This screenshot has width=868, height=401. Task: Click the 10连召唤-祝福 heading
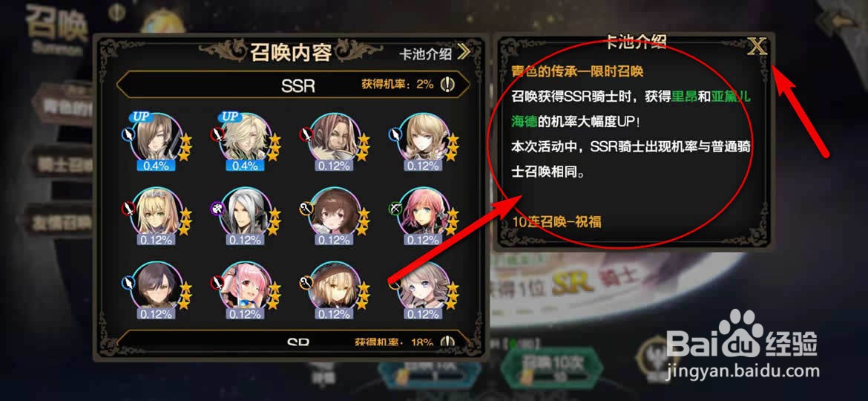point(557,221)
